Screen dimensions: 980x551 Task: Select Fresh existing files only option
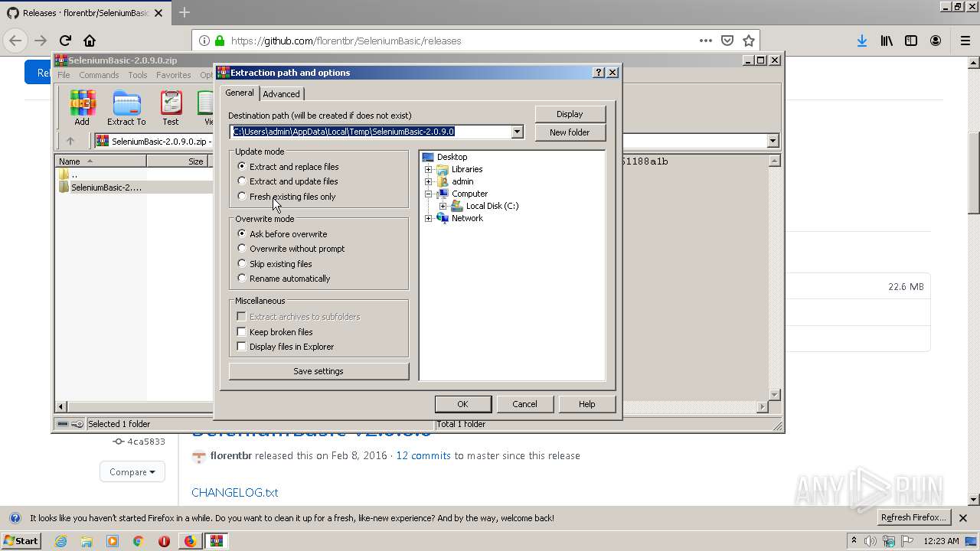click(x=286, y=197)
